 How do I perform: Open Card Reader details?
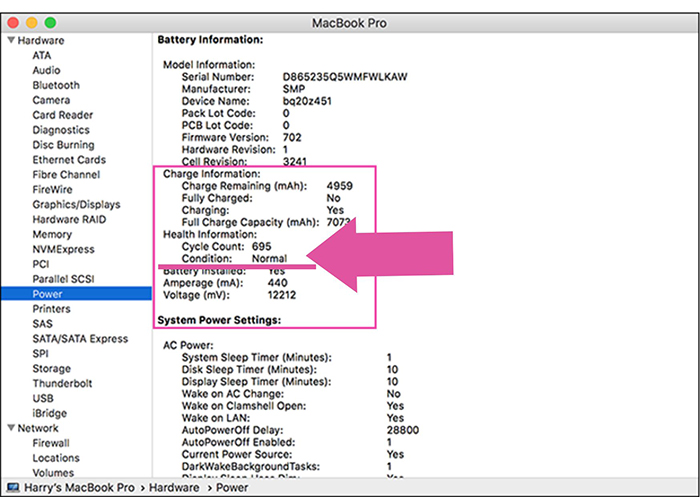[x=62, y=115]
